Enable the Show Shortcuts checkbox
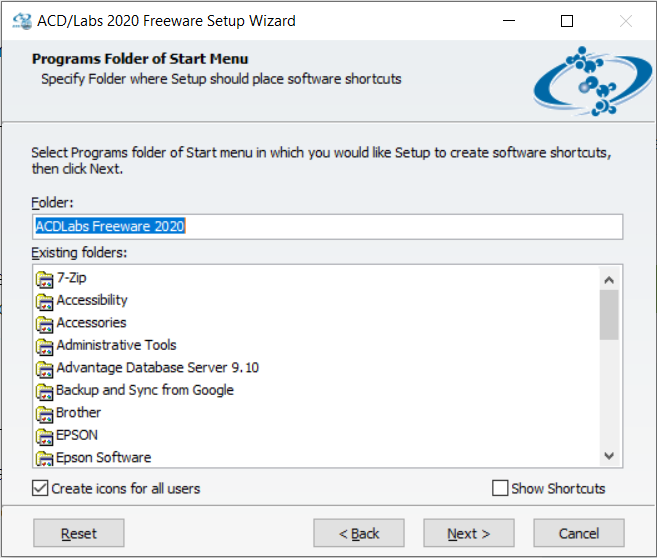Screen dimensions: 657x558 click(500, 488)
